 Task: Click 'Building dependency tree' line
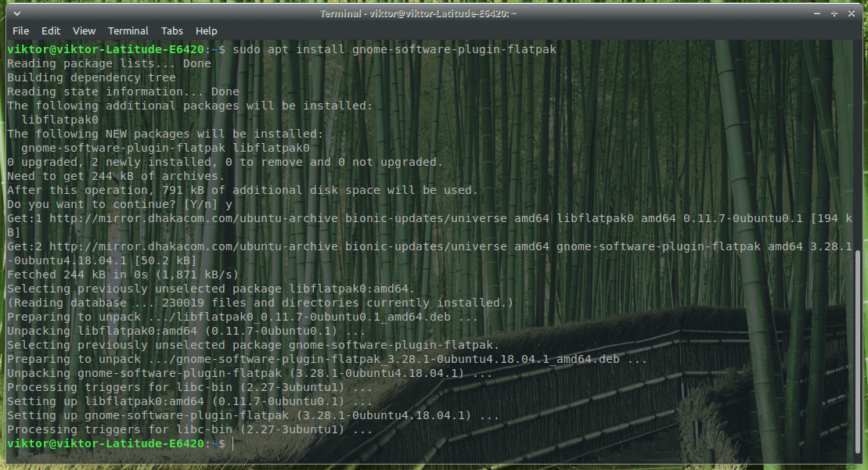[x=92, y=77]
